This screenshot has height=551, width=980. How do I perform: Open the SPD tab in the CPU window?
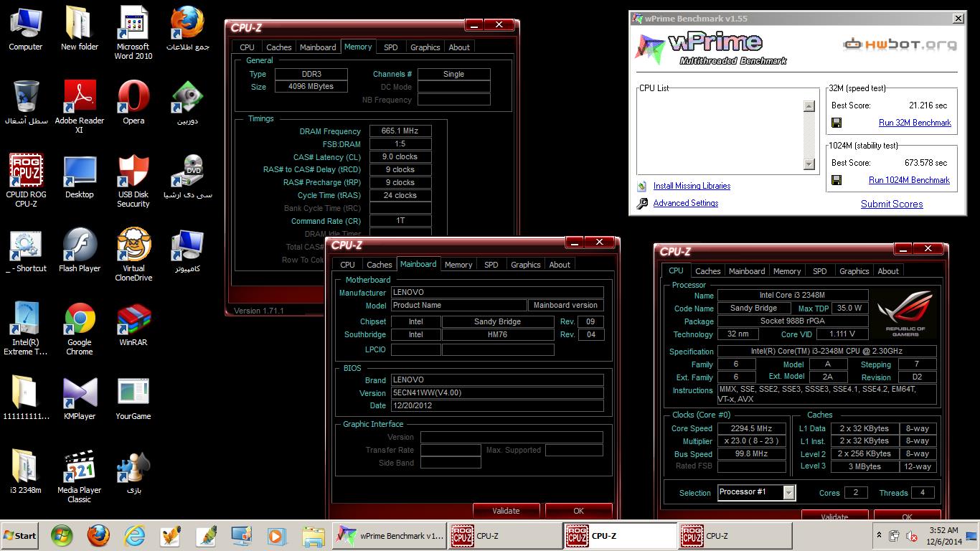pyautogui.click(x=819, y=271)
